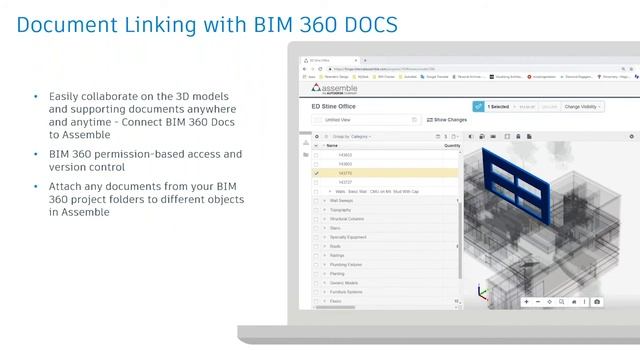Screen dimensions: 640x360
Task: Click the home view icon in viewer
Action: pyautogui.click(x=574, y=302)
